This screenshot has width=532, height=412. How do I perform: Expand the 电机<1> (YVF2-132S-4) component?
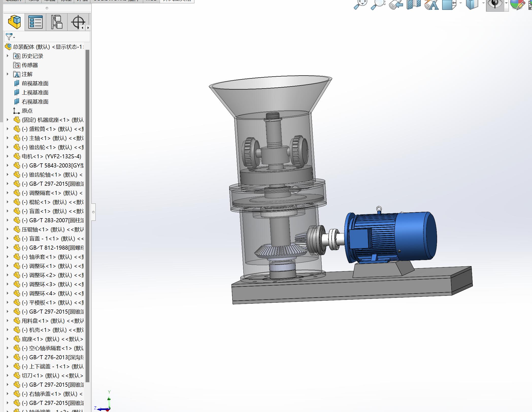pyautogui.click(x=7, y=156)
